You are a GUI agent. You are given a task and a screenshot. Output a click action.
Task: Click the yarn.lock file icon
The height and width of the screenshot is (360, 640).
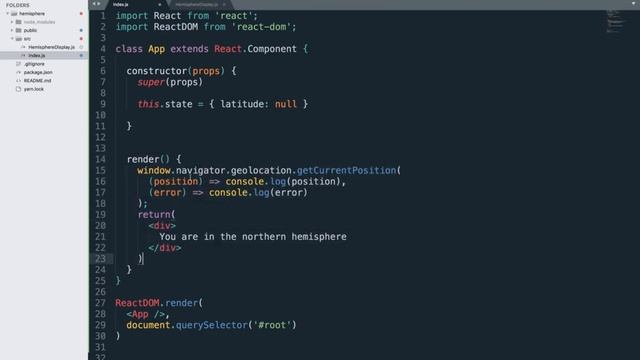18,89
